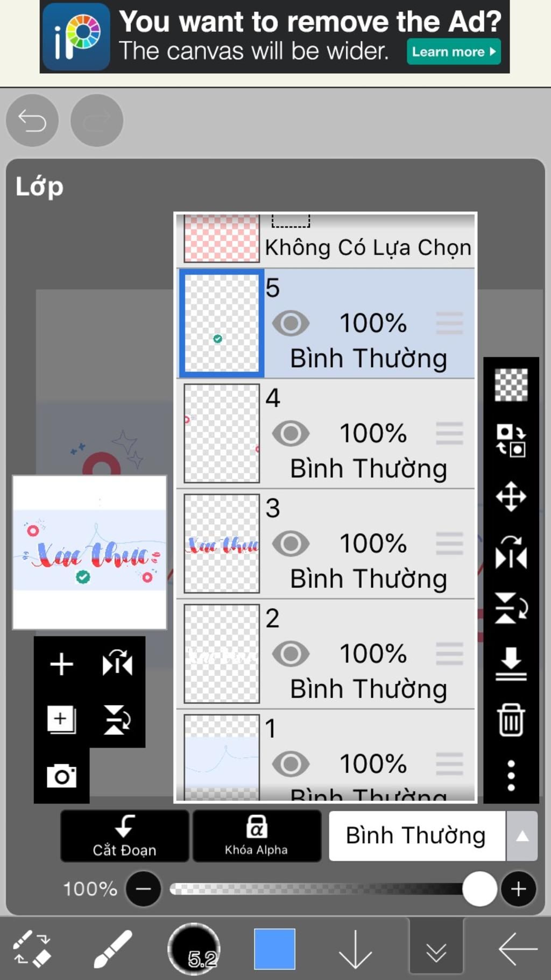
Task: Select the brush tool
Action: point(112,949)
